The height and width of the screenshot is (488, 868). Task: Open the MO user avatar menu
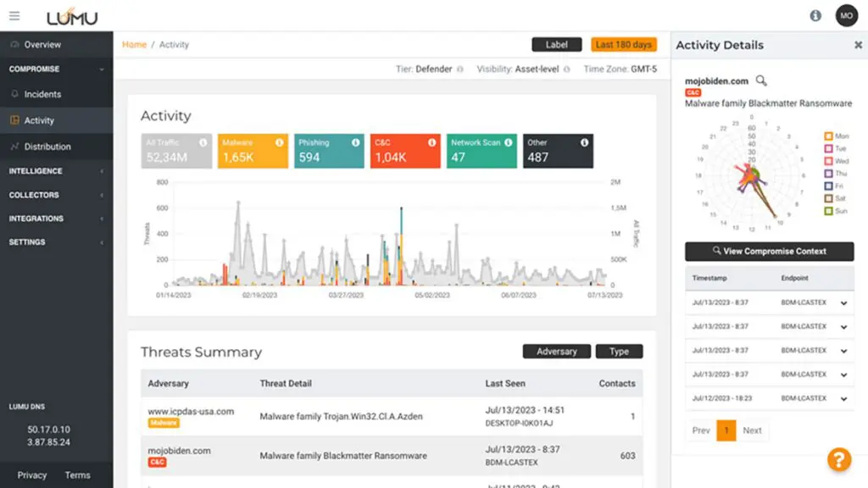pyautogui.click(x=846, y=15)
